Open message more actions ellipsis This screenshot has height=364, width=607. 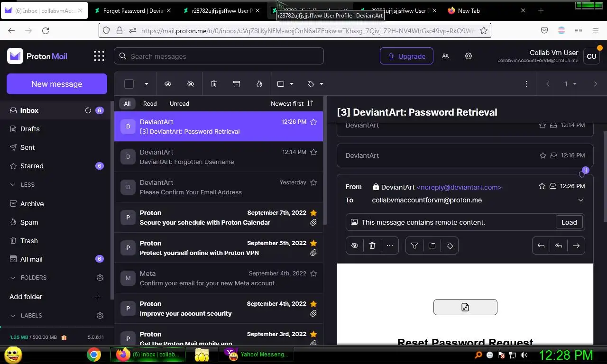pyautogui.click(x=390, y=246)
